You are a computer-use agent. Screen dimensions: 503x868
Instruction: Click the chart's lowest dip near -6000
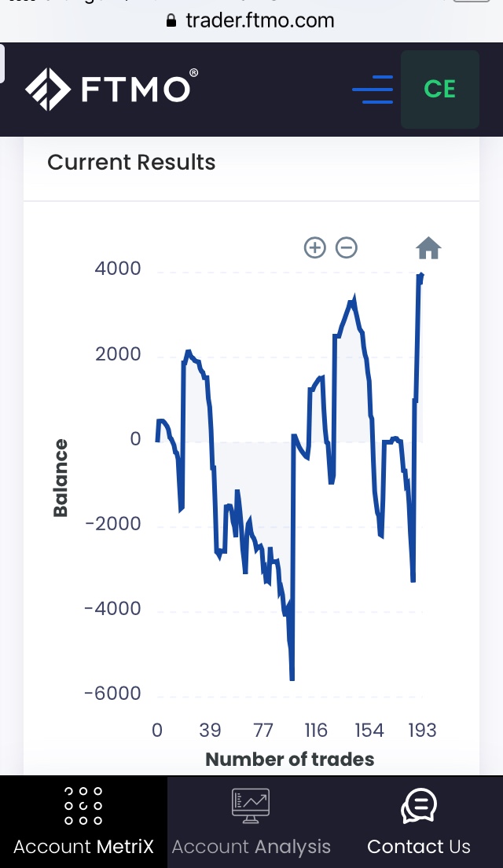click(292, 678)
